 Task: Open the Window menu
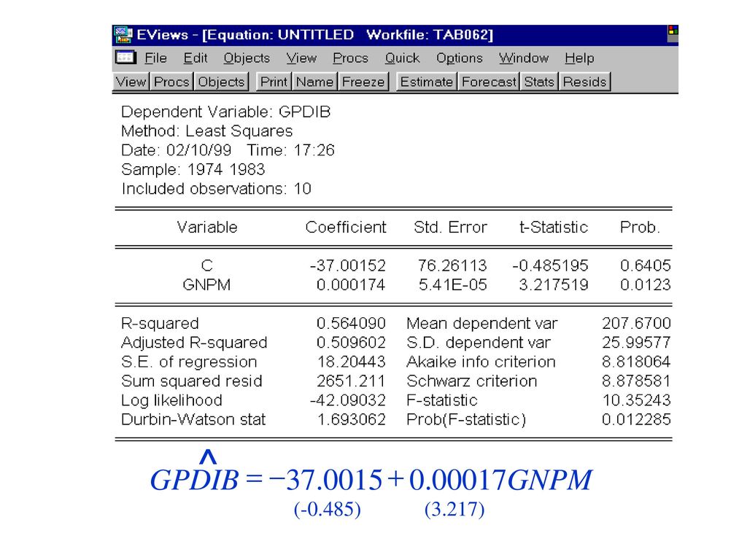(524, 58)
